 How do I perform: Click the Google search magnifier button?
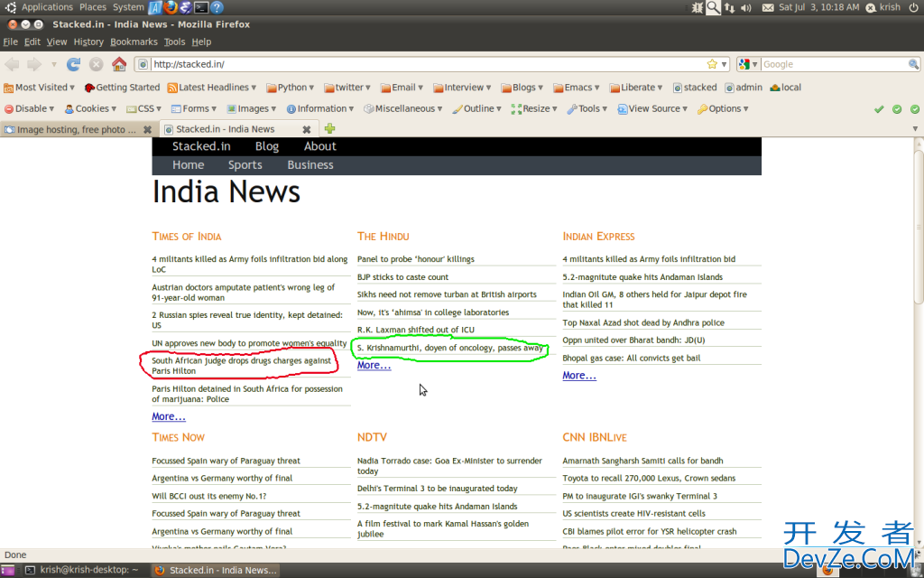tap(913, 64)
